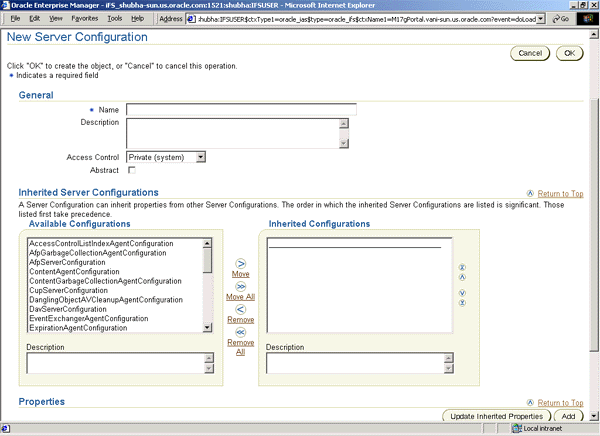600x436 pixels.
Task: Click Return to Top link near Inherited Server Configurations
Action: tap(560, 194)
